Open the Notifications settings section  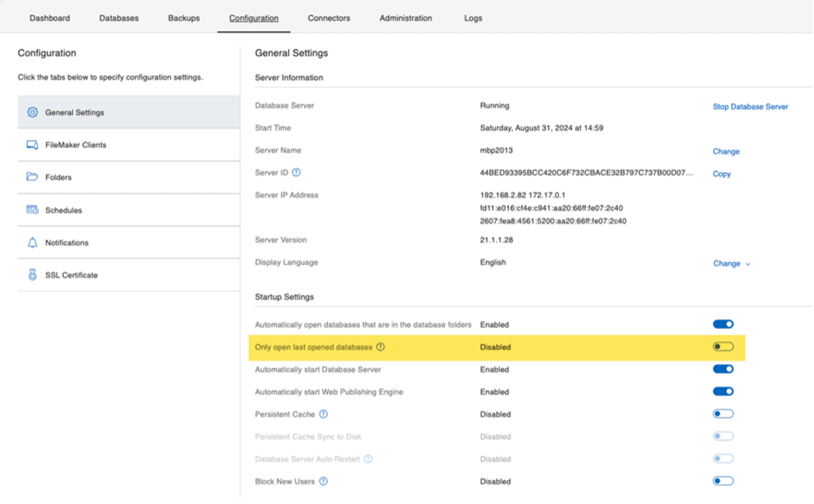pos(129,243)
